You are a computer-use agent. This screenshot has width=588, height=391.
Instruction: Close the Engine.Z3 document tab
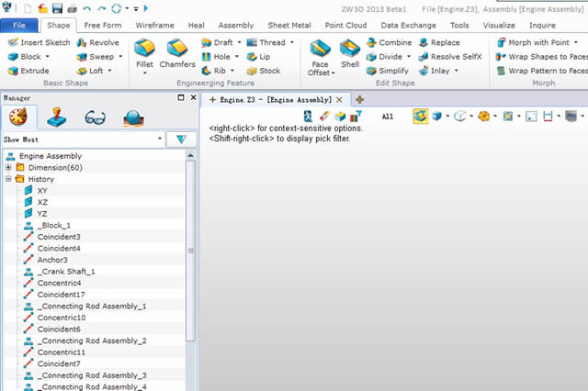click(x=339, y=99)
